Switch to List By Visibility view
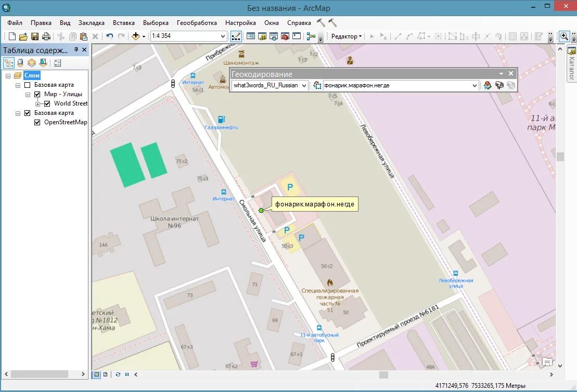577x392 pixels. click(32, 63)
